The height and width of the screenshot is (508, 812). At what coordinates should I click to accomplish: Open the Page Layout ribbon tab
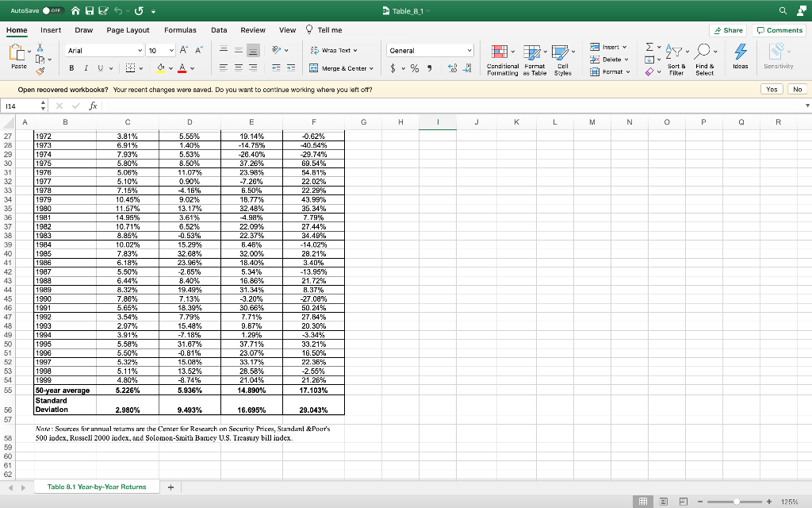point(128,30)
